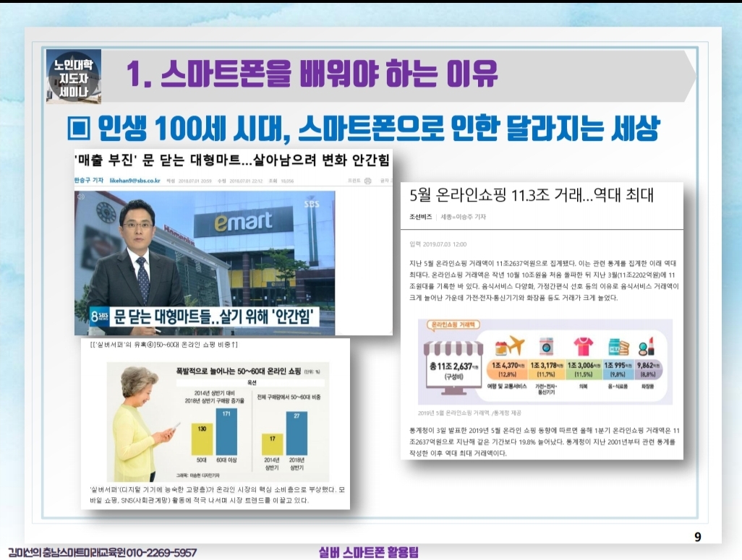Image resolution: width=742 pixels, height=560 pixels.
Task: Click the print icon in the SBS article
Action: (x=367, y=181)
